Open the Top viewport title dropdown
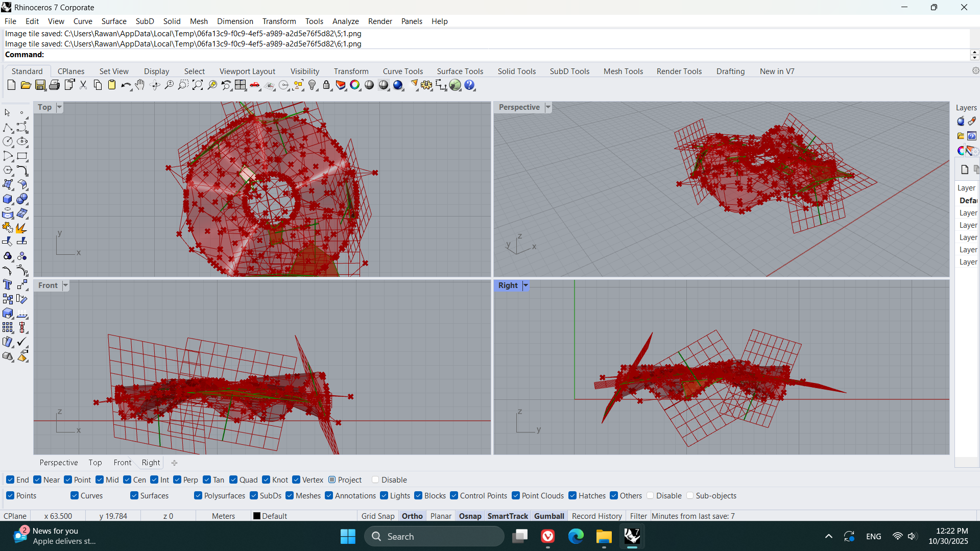Screen dimensions: 980x551 [x=59, y=107]
